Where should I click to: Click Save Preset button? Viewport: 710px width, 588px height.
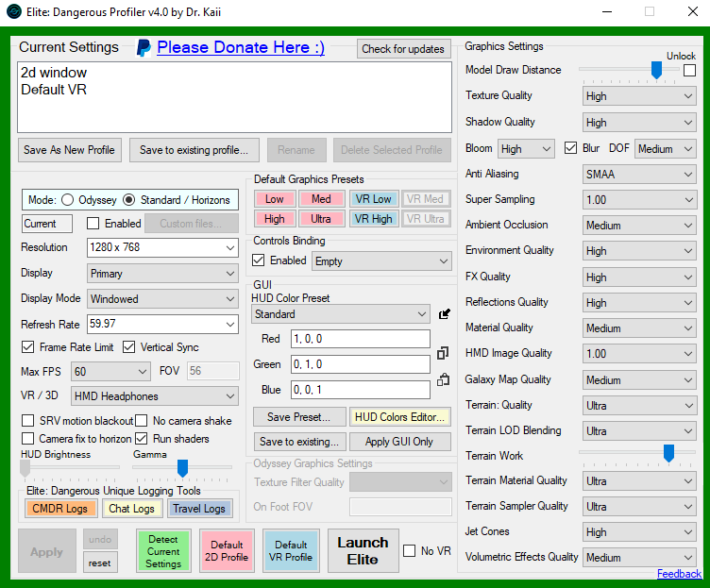(299, 417)
